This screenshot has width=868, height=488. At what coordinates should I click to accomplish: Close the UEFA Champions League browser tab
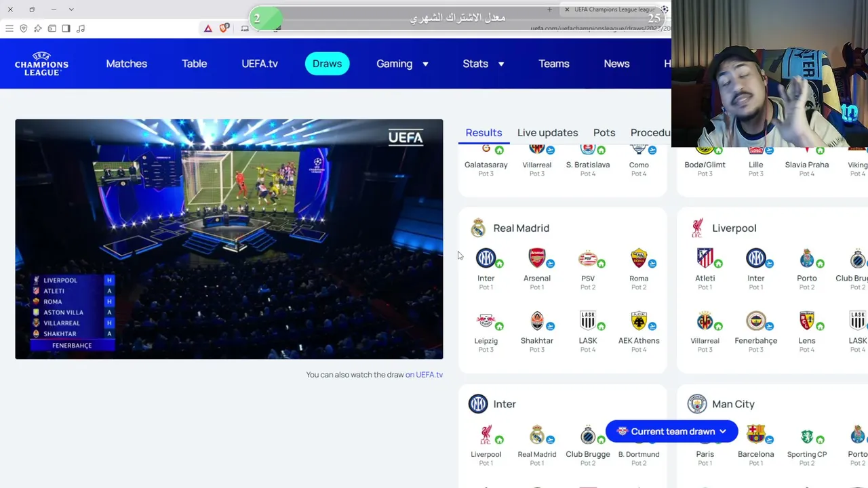(x=567, y=9)
